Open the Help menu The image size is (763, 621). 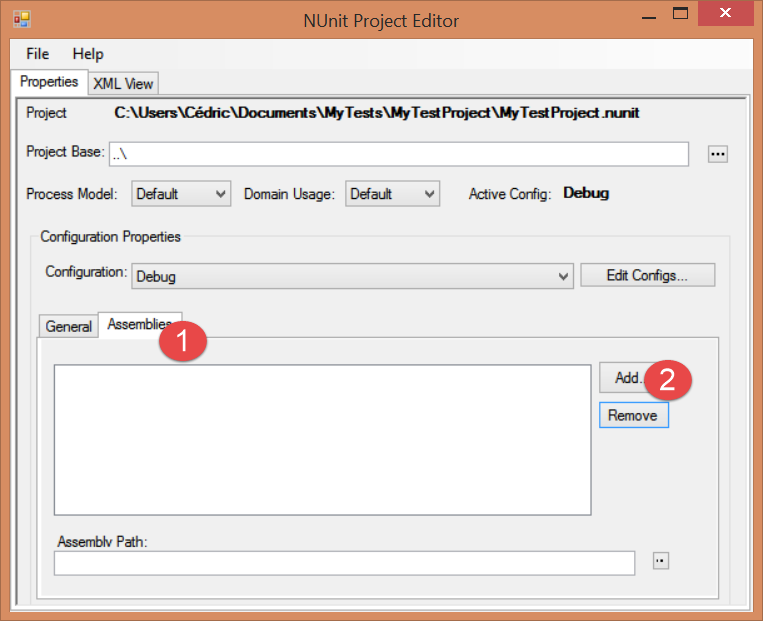click(x=88, y=54)
